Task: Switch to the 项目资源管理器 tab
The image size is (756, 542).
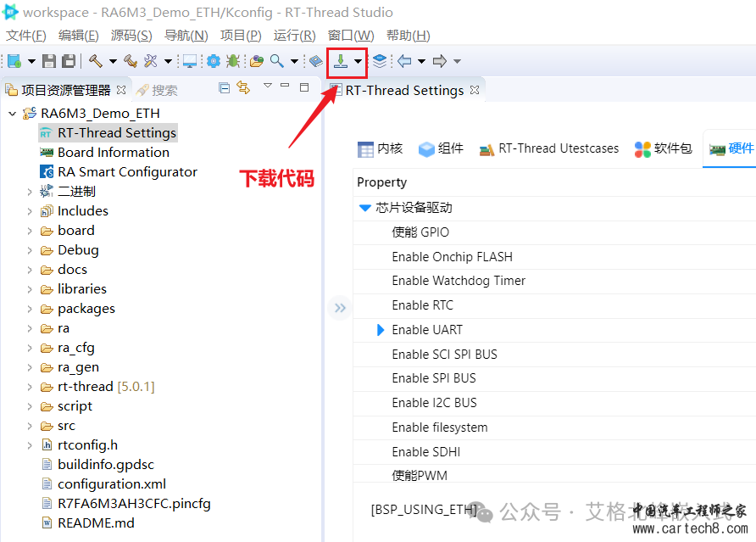Action: 65,90
